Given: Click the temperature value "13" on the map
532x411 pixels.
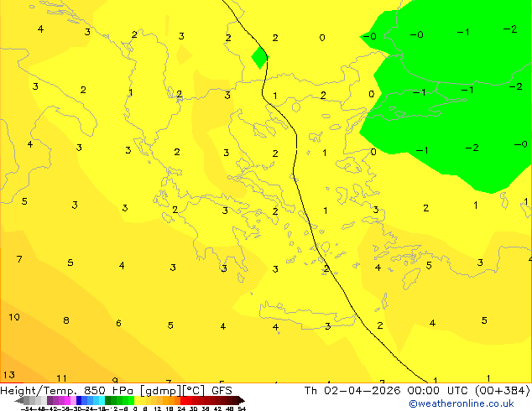Looking at the screenshot, I should point(9,375).
